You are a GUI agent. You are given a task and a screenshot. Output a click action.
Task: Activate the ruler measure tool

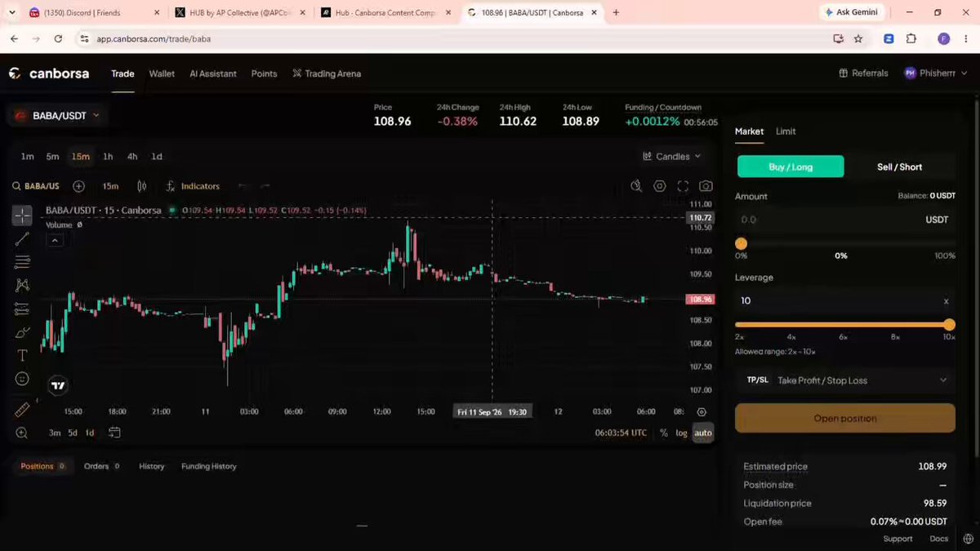tap(22, 410)
